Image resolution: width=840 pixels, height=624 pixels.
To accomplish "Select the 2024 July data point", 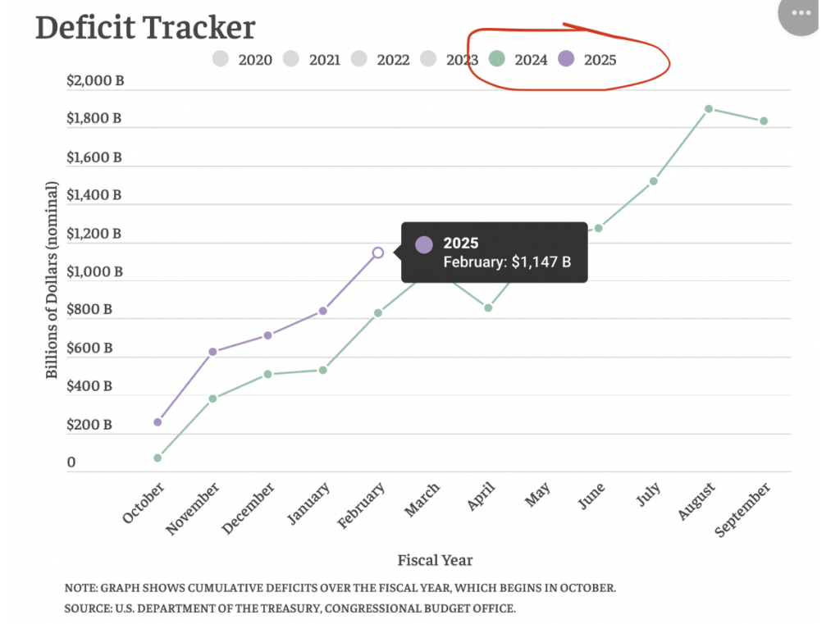I will (654, 181).
